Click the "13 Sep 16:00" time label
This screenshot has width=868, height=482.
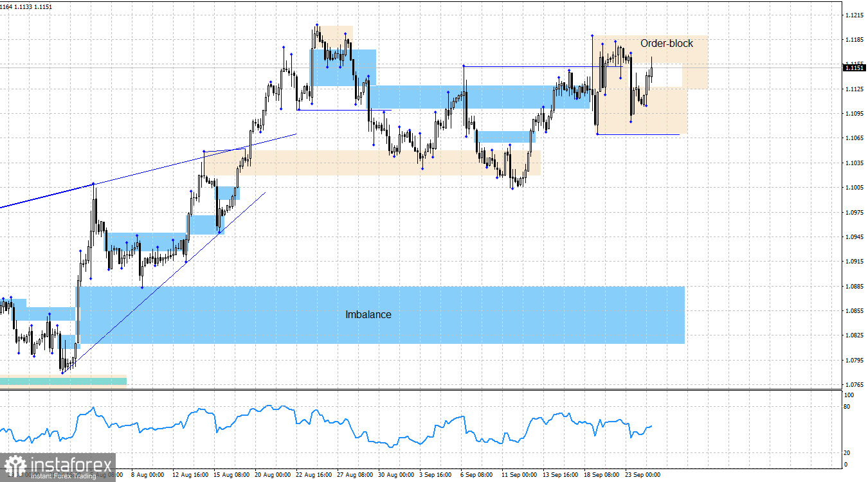coord(561,475)
